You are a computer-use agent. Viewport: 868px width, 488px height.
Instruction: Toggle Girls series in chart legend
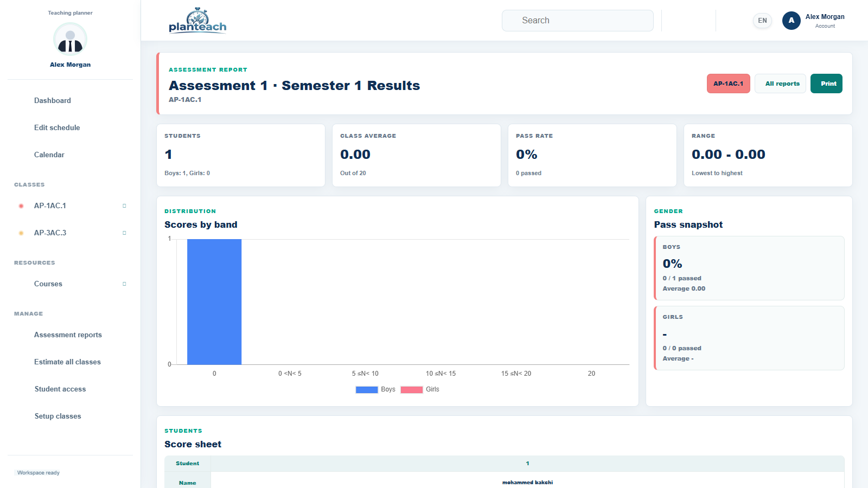pyautogui.click(x=420, y=389)
